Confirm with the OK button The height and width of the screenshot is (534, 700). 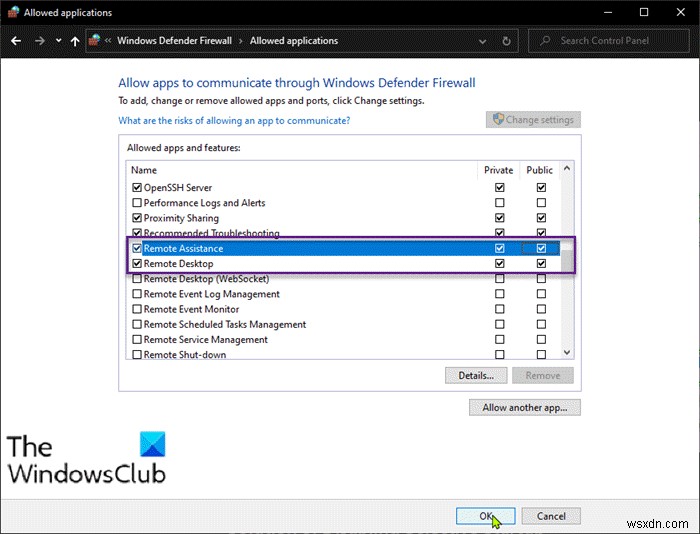[485, 516]
